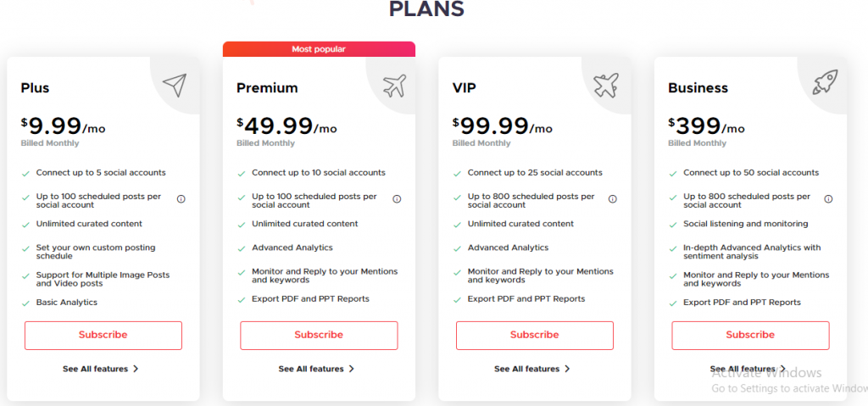This screenshot has height=406, width=868.
Task: Click the jet icon on VIP plan
Action: 605,86
